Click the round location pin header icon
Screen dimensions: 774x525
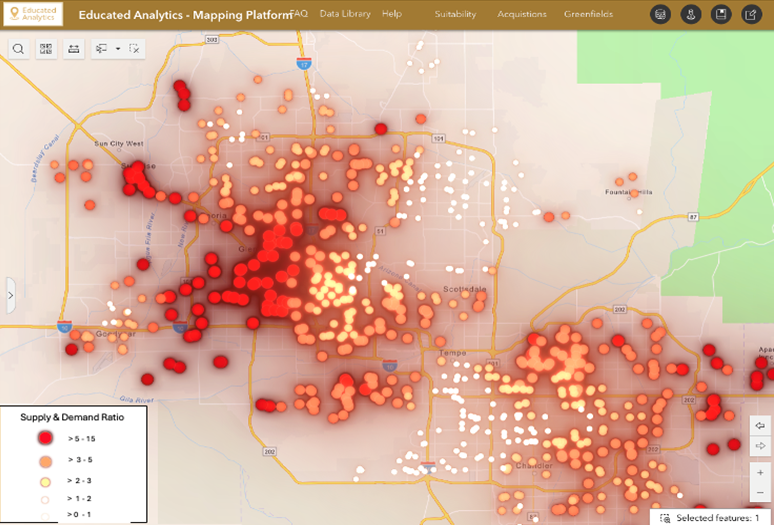coord(690,15)
